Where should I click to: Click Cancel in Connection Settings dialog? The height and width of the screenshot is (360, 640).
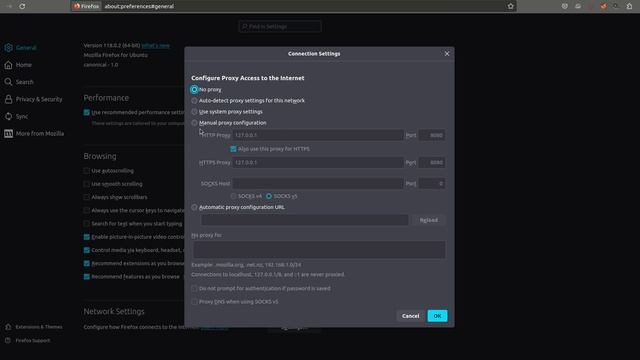410,316
